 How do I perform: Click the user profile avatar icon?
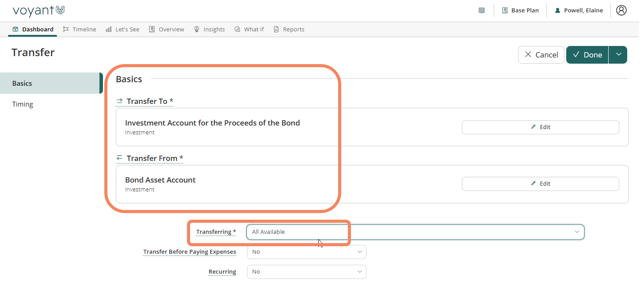pyautogui.click(x=621, y=10)
